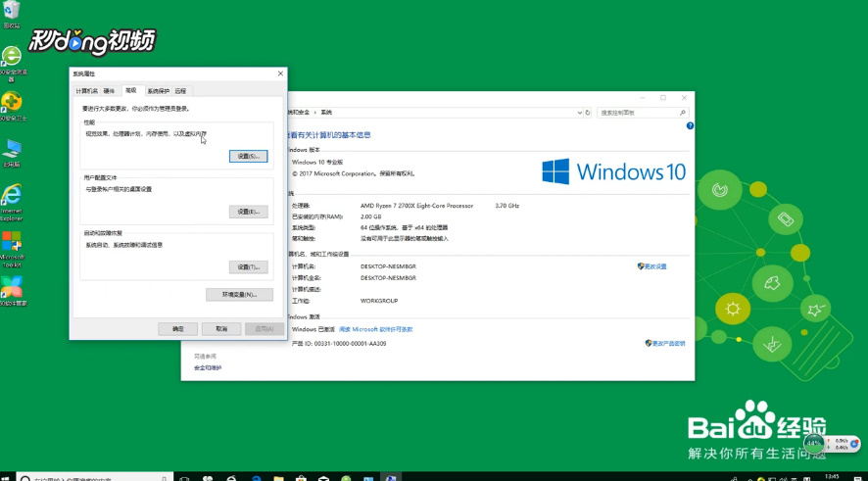Select the 2.00 GB installed RAM value
The width and height of the screenshot is (868, 481).
pos(371,216)
